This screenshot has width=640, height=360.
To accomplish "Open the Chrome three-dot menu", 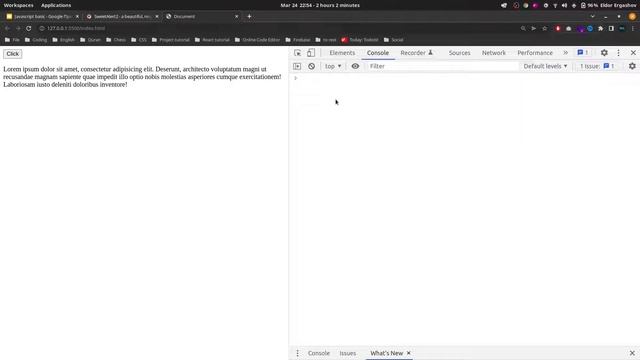I will point(633,29).
